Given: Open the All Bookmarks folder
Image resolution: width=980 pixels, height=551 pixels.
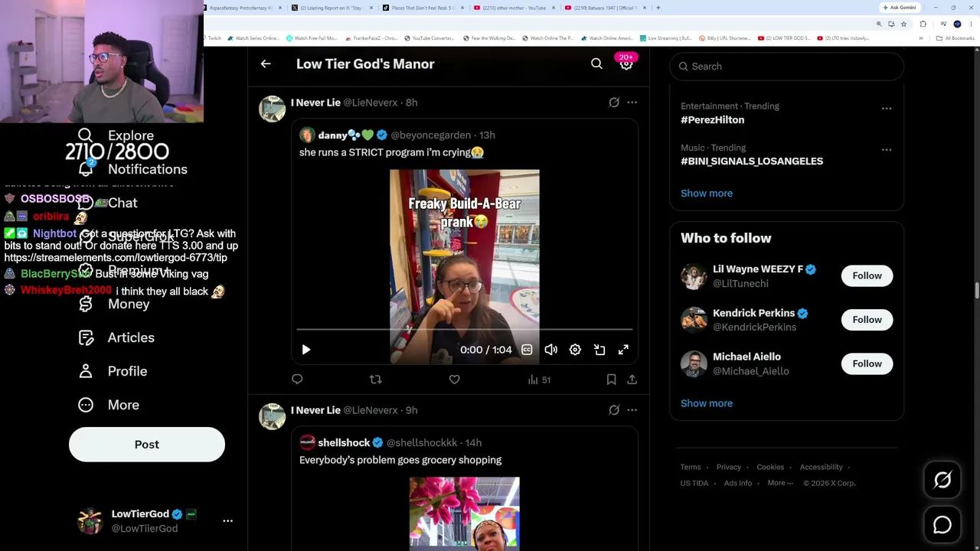Looking at the screenshot, I should click(956, 38).
